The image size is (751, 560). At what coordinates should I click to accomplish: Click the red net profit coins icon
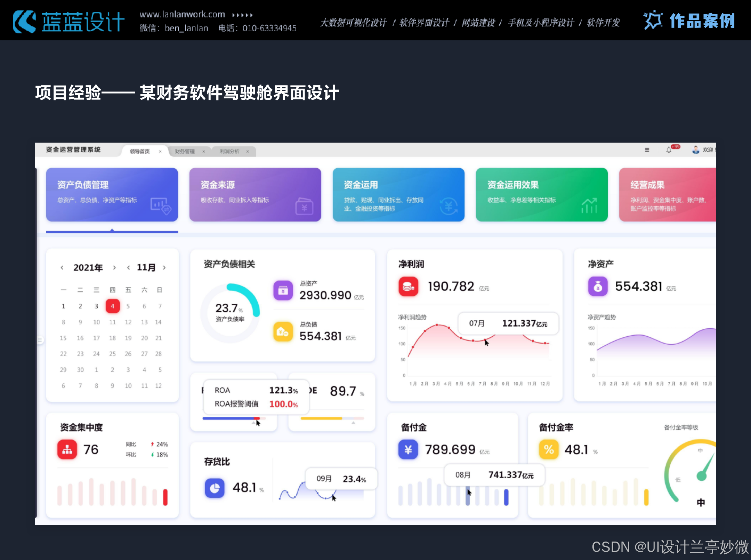[x=408, y=286]
